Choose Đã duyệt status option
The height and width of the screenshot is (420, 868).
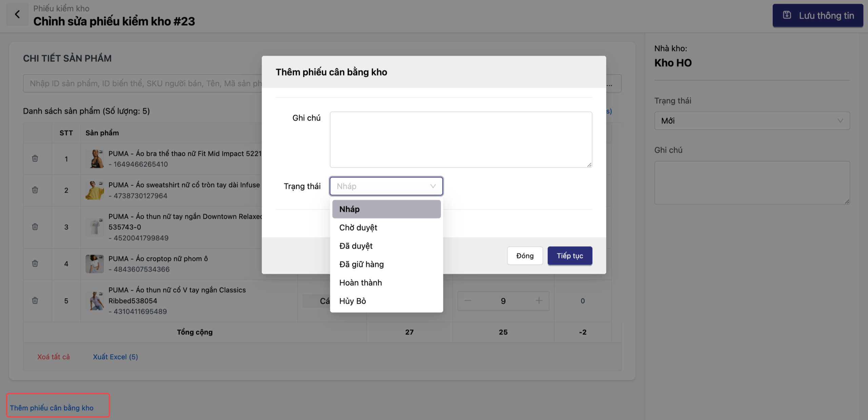(x=356, y=246)
